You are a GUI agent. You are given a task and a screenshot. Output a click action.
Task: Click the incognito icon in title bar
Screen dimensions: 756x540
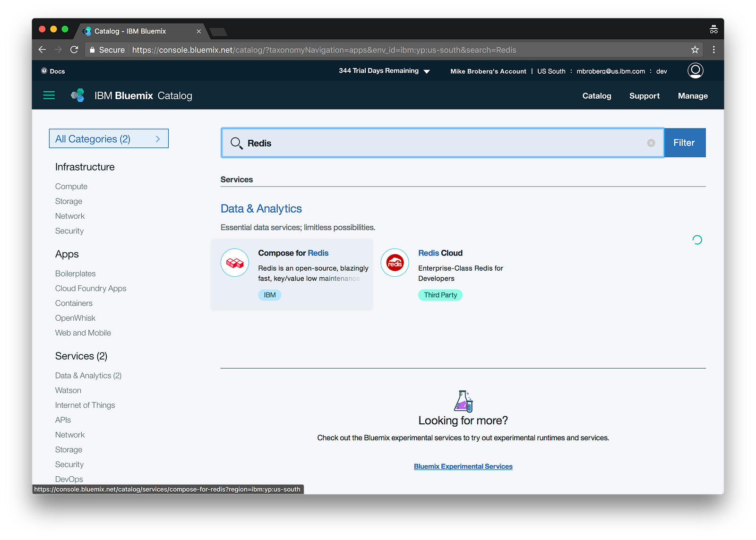pos(713,30)
